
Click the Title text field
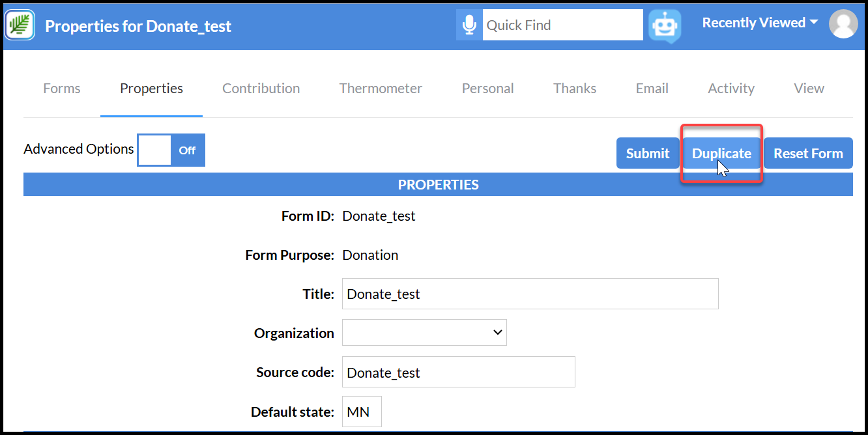pos(530,294)
